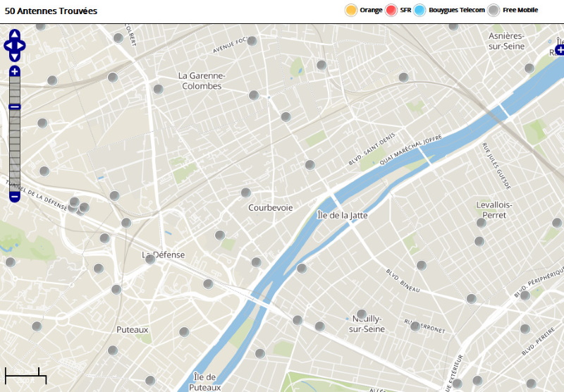Expand the layer switcher plus at right edge
Viewport: 564px width, 392px height.
click(560, 49)
